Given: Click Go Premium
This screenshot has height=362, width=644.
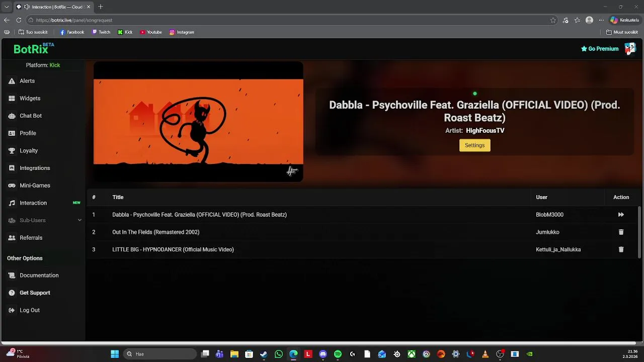Looking at the screenshot, I should (600, 49).
